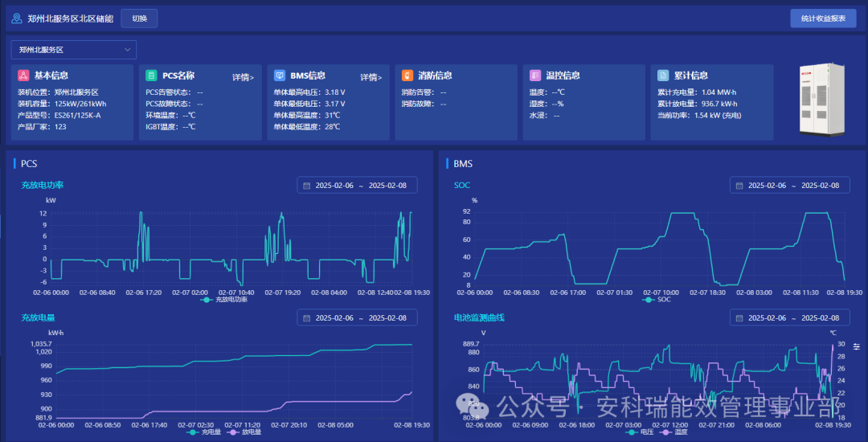Toggle SOC legend series

657,300
